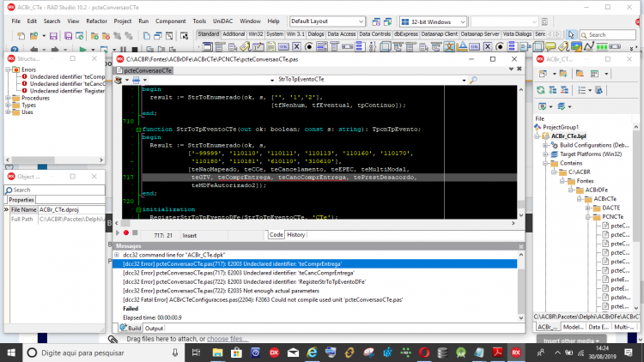Image resolution: width=644 pixels, height=362 pixels.
Task: Expand the Build Configurations tree node
Action: point(545,145)
